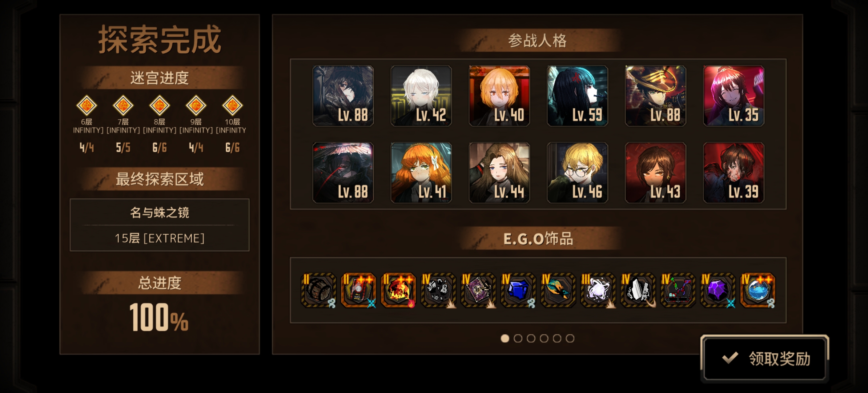The image size is (868, 393).
Task: Select the white swirl tier III gift
Action: [x=598, y=290]
